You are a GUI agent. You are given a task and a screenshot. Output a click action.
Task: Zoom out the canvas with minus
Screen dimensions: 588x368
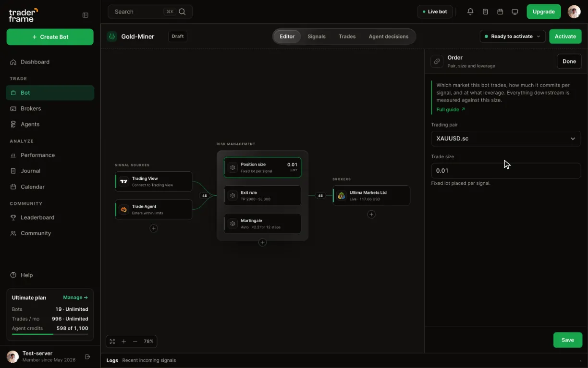(135, 342)
